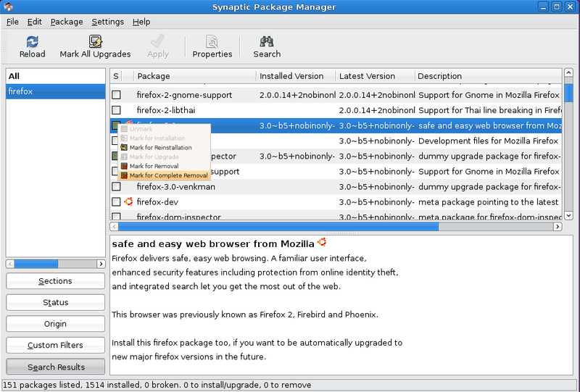This screenshot has height=392, width=580.
Task: Click the greyed-out Apply checkmark icon
Action: click(157, 41)
